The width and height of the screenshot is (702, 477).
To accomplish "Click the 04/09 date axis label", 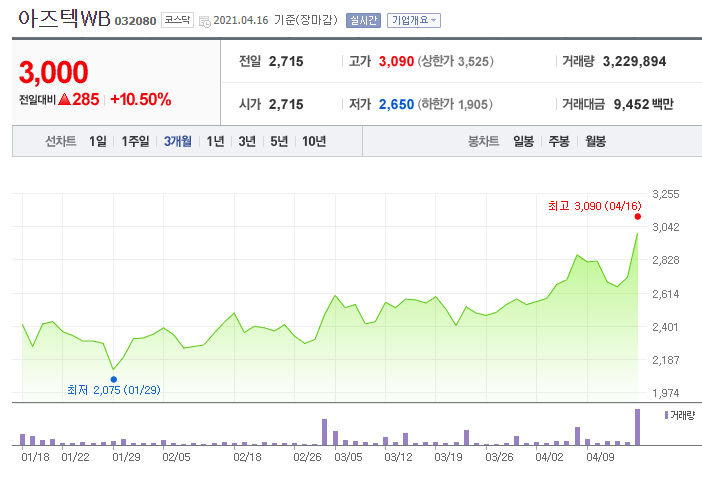I will (x=600, y=457).
